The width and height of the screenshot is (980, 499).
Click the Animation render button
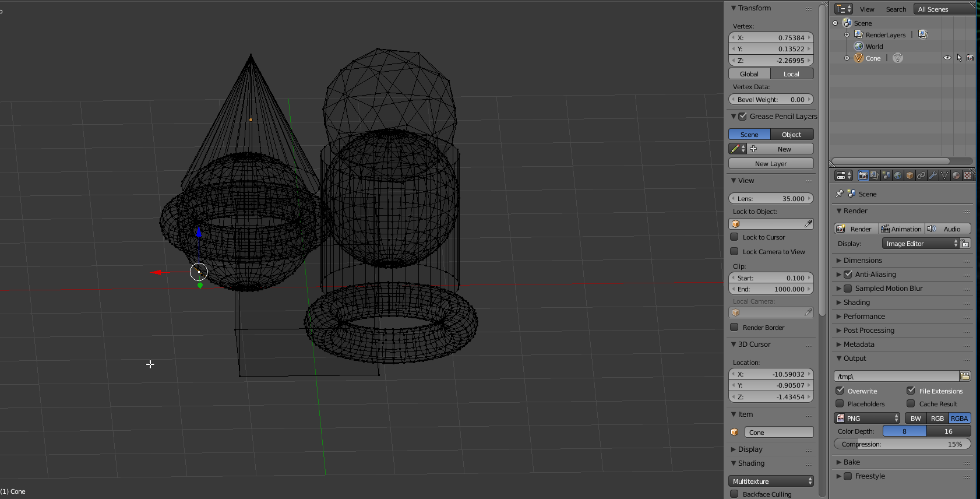[x=902, y=229]
